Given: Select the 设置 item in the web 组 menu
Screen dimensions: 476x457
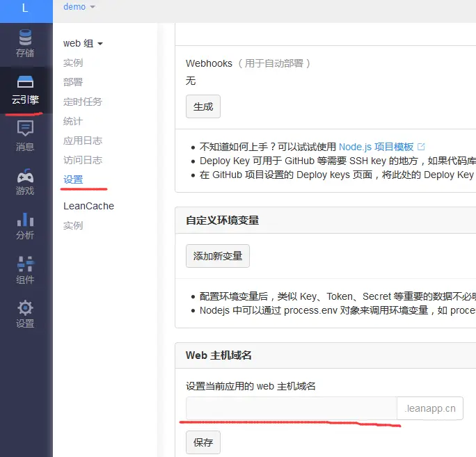Looking at the screenshot, I should tap(73, 179).
